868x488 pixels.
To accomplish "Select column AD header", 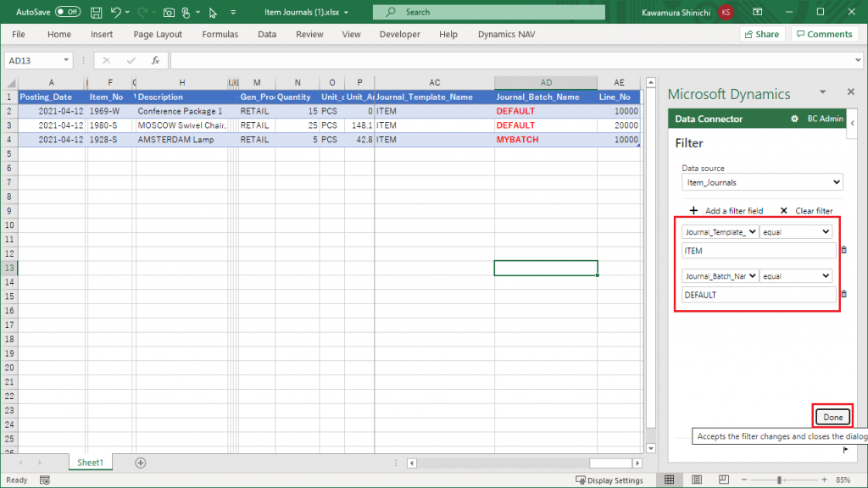I will (546, 82).
